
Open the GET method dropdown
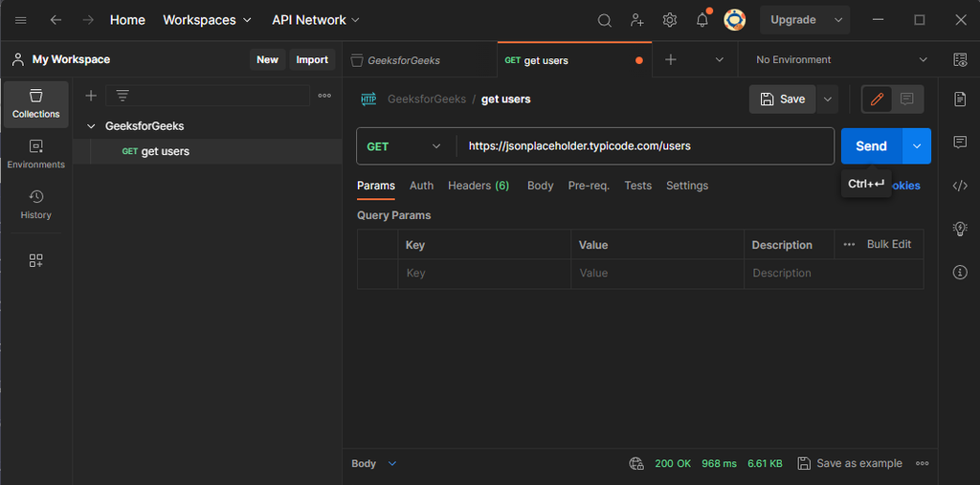tap(405, 146)
